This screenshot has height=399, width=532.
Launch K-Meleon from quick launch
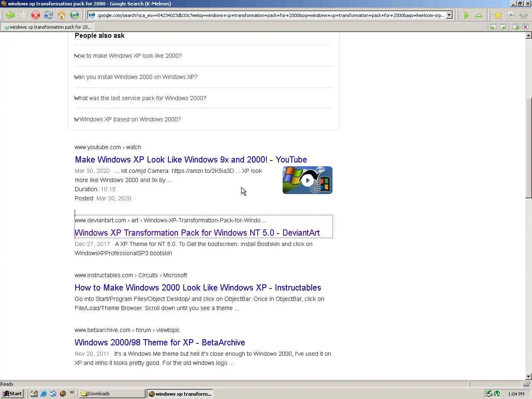pos(63,394)
